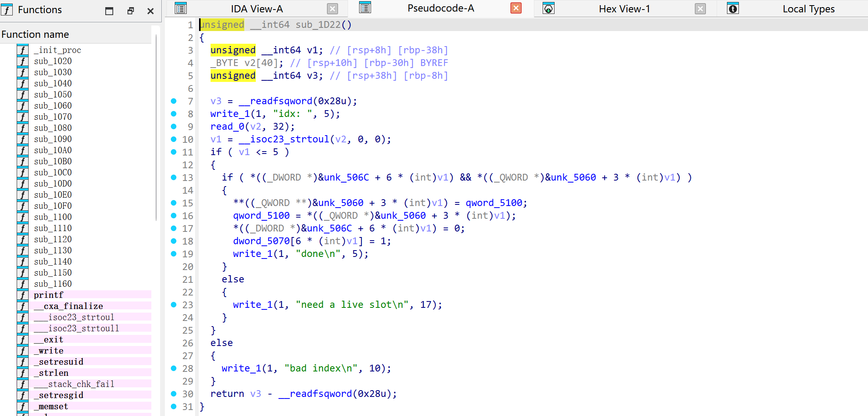Select _setresuid in functions list
This screenshot has width=868, height=416.
[x=58, y=362]
